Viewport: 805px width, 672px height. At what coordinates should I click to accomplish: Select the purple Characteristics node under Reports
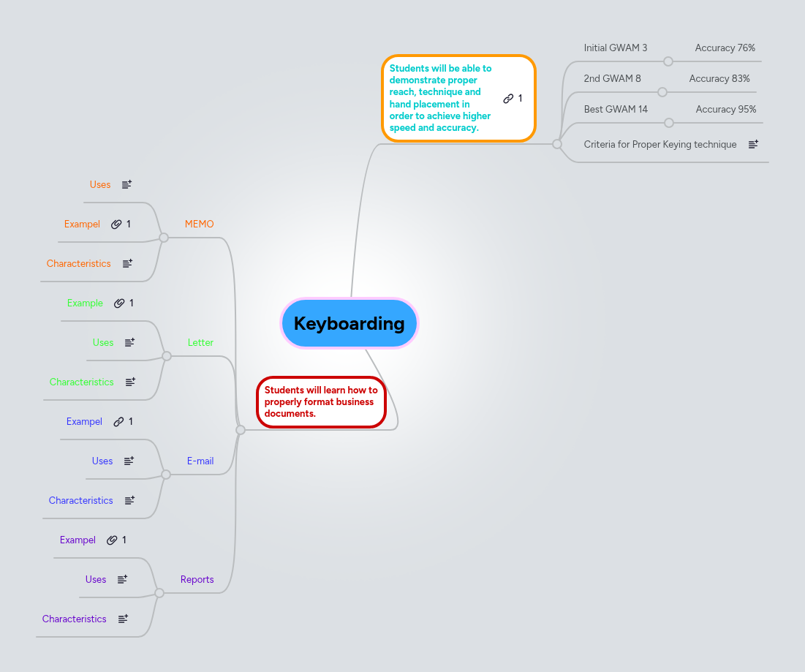pyautogui.click(x=75, y=619)
